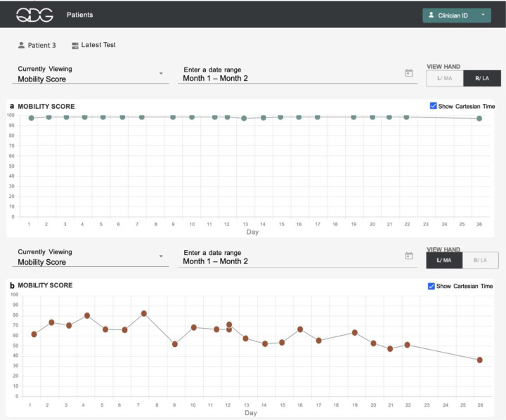
Task: Expand lower Currently Viewing Mobility Score dropdown
Action: pyautogui.click(x=91, y=257)
